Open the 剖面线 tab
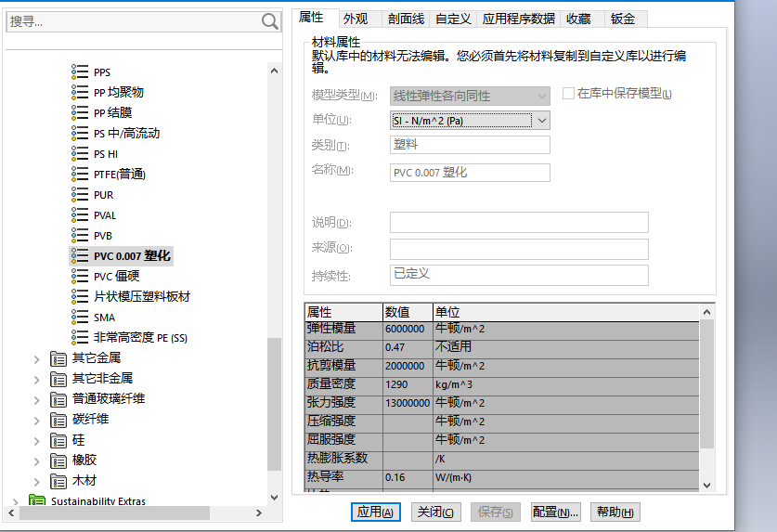Image resolution: width=777 pixels, height=532 pixels. pyautogui.click(x=406, y=19)
